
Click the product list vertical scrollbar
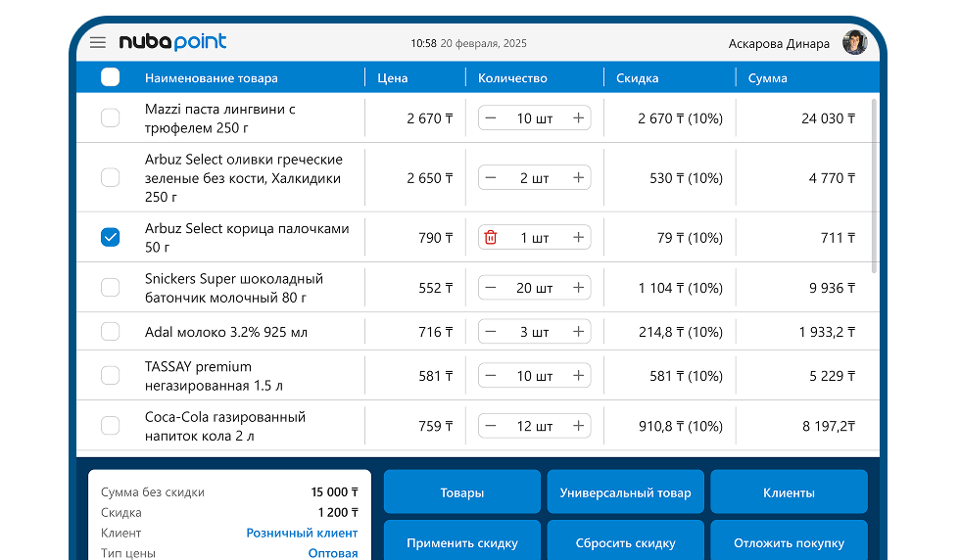874,186
